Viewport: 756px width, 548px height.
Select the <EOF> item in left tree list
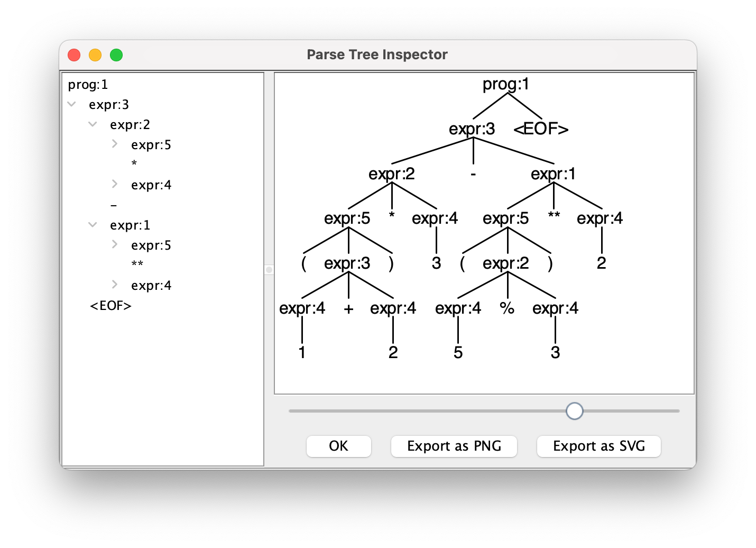click(110, 306)
